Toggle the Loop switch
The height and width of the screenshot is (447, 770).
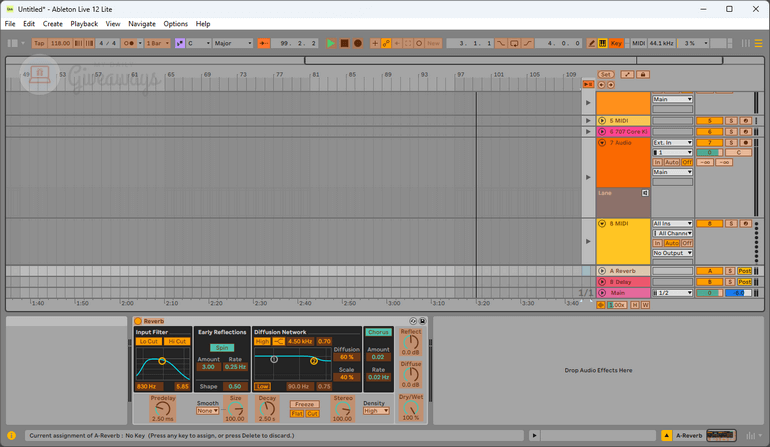tap(514, 43)
